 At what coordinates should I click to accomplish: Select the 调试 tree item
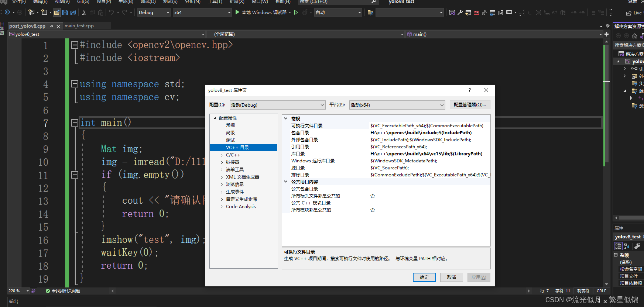[230, 140]
